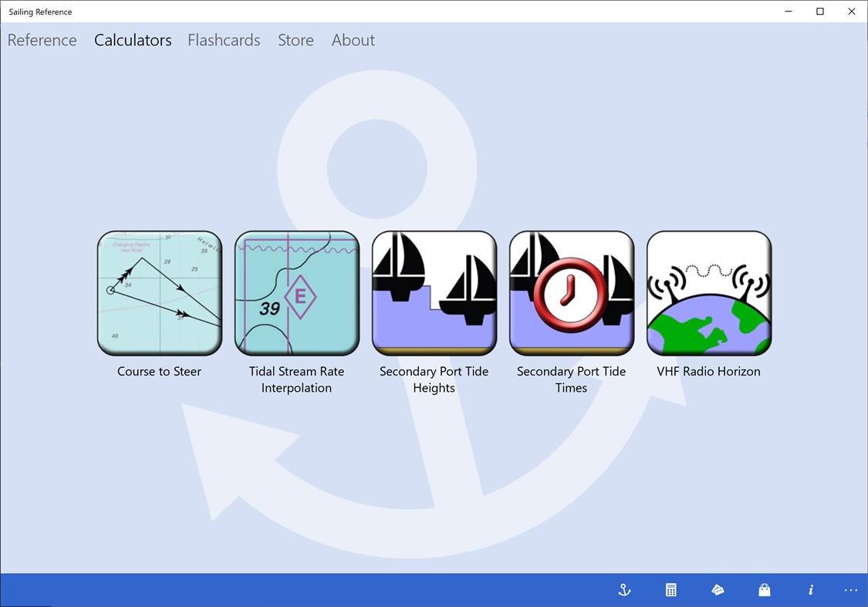This screenshot has width=868, height=607.
Task: Open the About info icon in command bar
Action: (x=810, y=589)
